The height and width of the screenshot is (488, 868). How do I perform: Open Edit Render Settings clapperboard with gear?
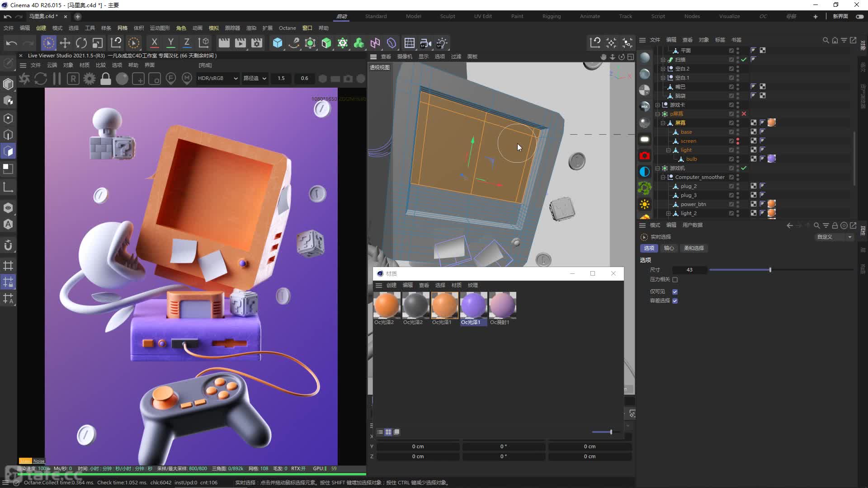(x=257, y=43)
